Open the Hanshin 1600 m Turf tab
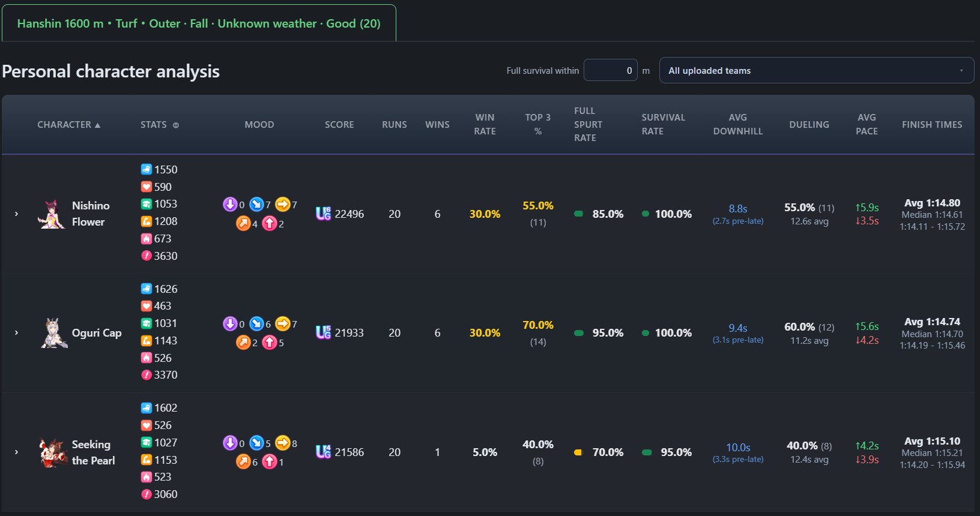Image resolution: width=980 pixels, height=516 pixels. (x=199, y=23)
